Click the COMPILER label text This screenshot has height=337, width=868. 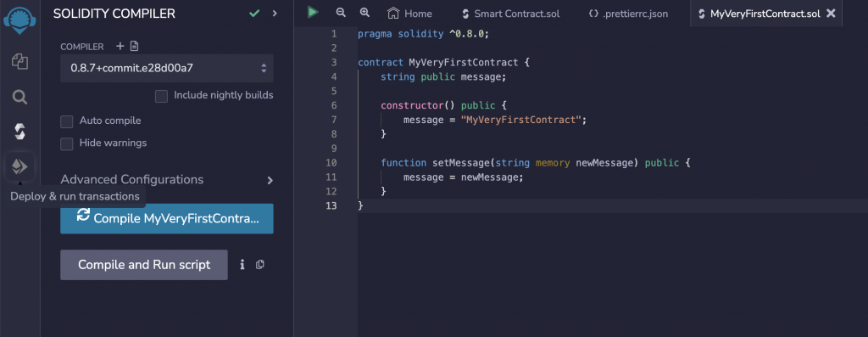point(82,47)
